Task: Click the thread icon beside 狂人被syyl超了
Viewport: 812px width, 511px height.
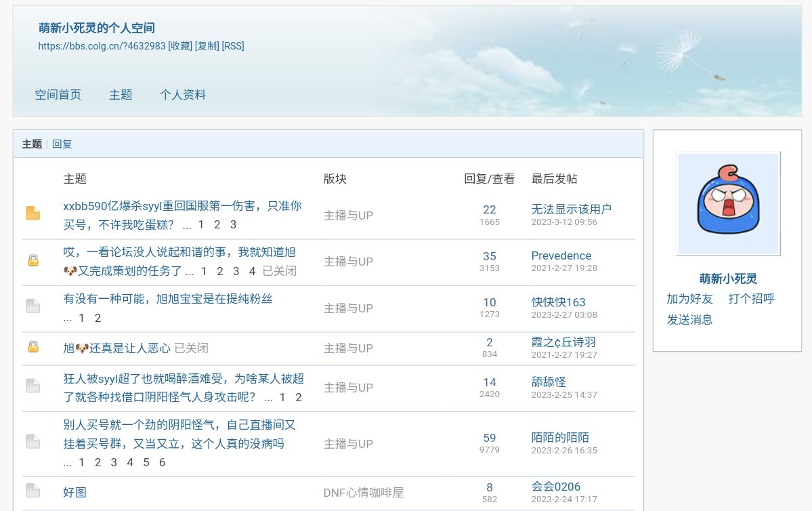Action: pos(33,386)
